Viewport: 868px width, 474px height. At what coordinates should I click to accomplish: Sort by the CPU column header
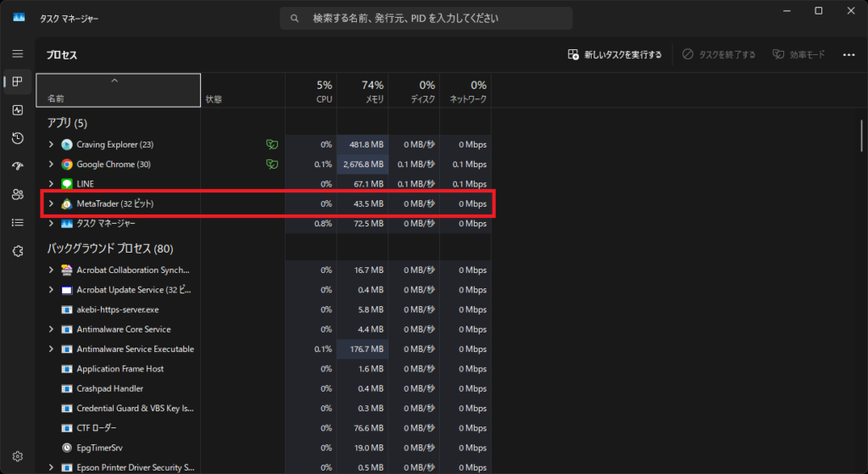click(x=311, y=90)
